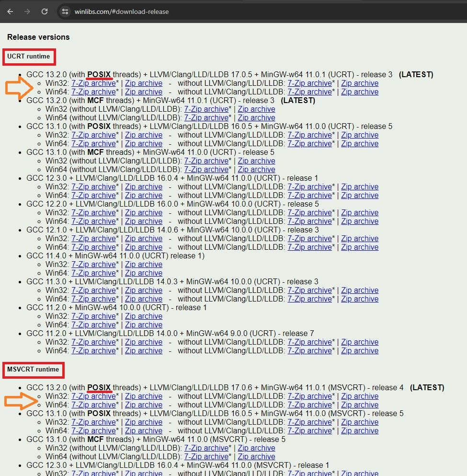This screenshot has width=467, height=476.
Task: Download UCRT GCC 12.2.0 Win32 Zip archive without LLVM
Action: (x=360, y=212)
